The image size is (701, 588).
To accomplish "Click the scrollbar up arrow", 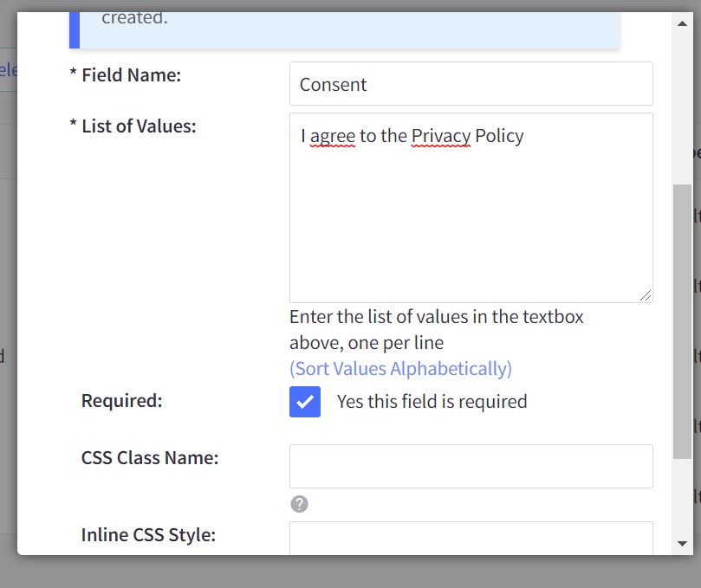I will 682,23.
